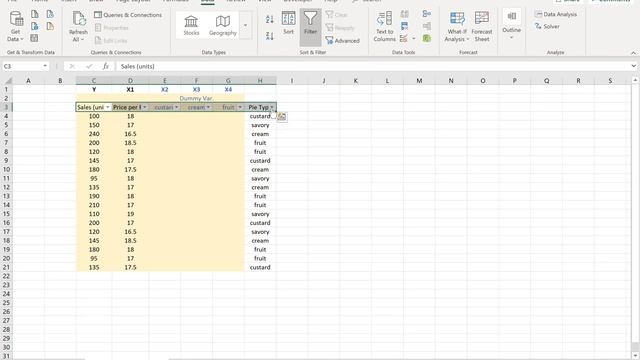Select column header M
Viewport: 640px width, 360px height.
pyautogui.click(x=419, y=81)
